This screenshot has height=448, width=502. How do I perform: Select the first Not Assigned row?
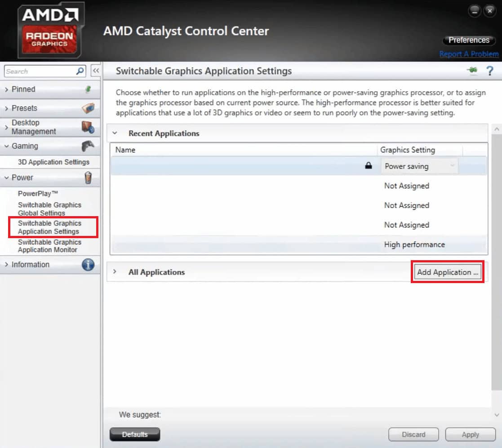(299, 186)
